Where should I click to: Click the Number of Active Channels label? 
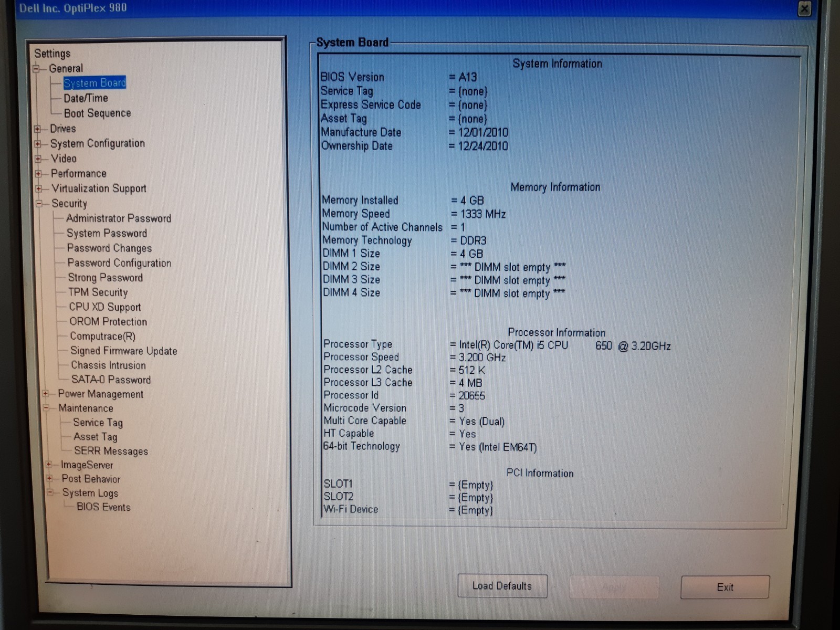[x=382, y=227]
